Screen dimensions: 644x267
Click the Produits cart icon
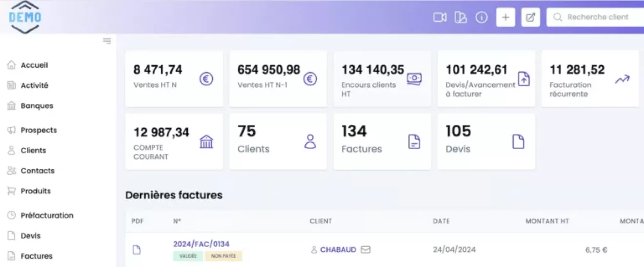[11, 191]
